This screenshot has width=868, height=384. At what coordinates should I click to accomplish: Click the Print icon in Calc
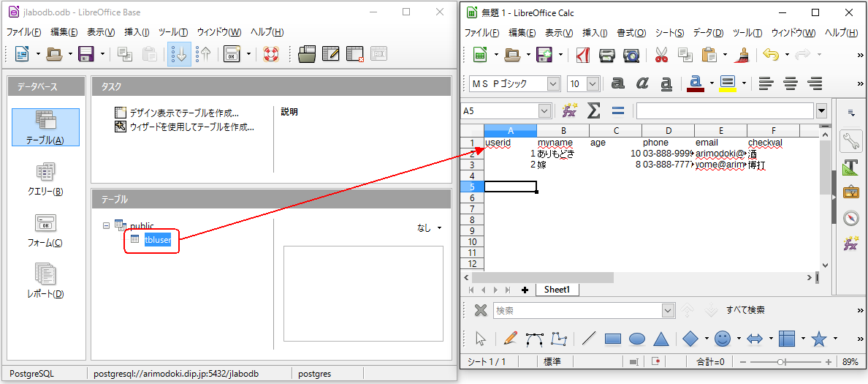coord(607,55)
